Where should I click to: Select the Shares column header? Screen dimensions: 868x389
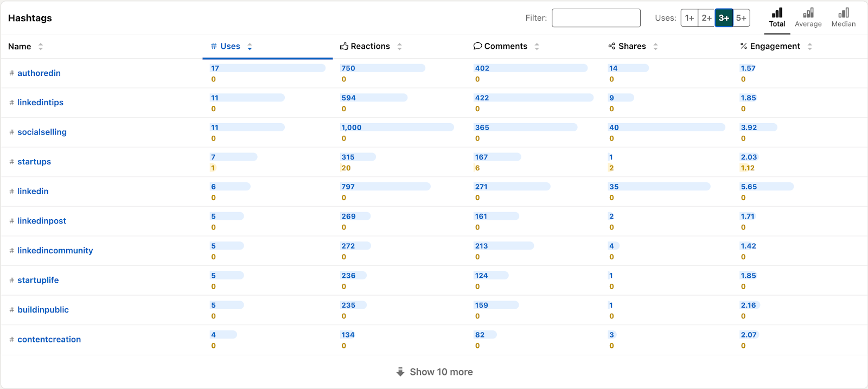pos(633,46)
